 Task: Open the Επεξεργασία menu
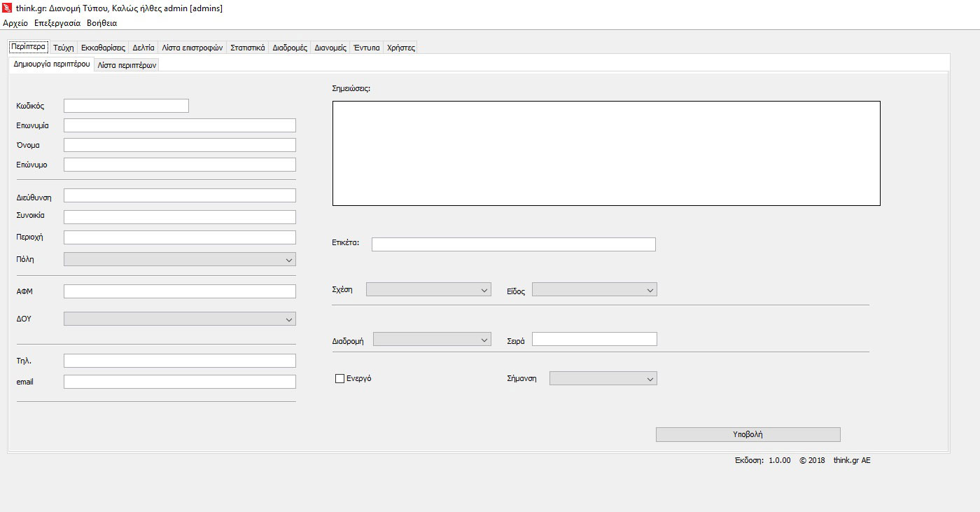coord(57,23)
